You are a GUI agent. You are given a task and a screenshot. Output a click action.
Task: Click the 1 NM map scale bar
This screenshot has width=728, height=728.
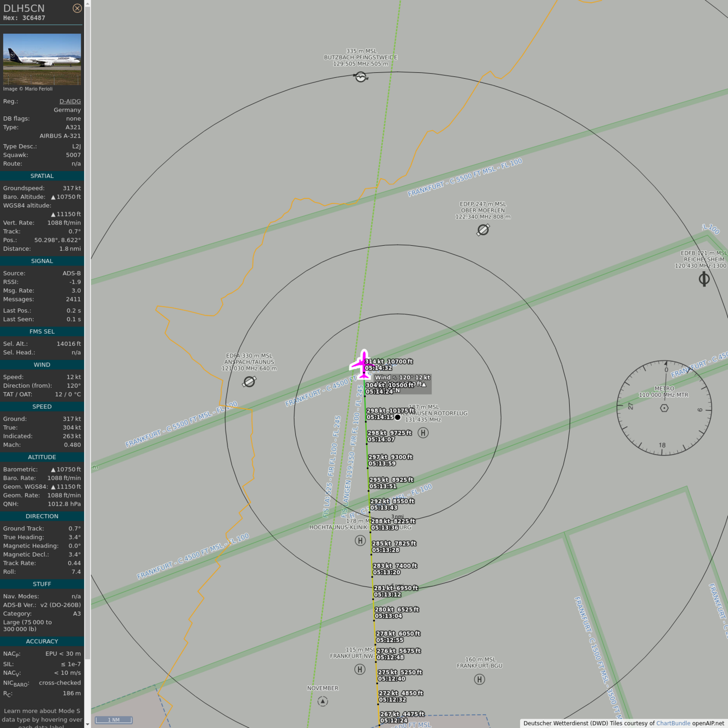pyautogui.click(x=114, y=720)
